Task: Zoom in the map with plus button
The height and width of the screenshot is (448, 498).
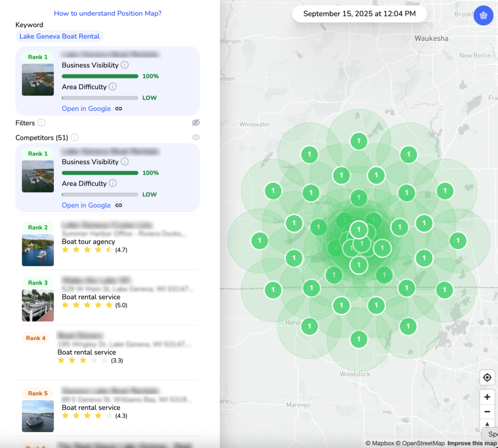Action: [487, 397]
